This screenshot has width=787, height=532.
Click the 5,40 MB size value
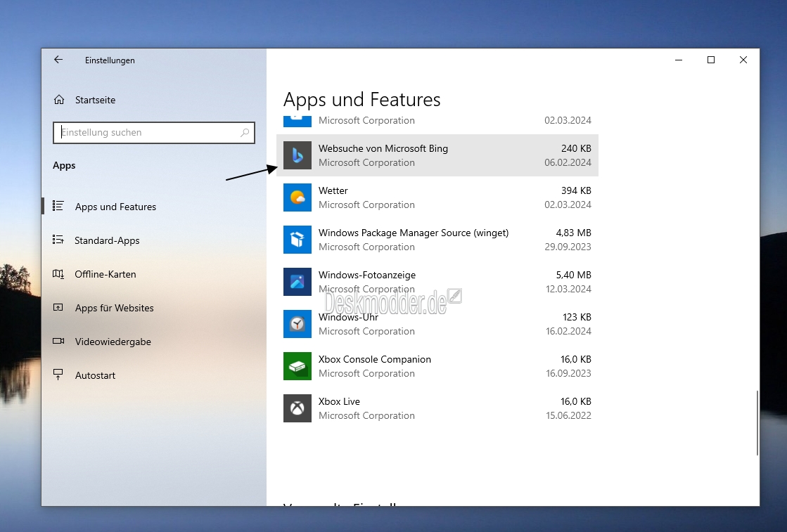[574, 275]
